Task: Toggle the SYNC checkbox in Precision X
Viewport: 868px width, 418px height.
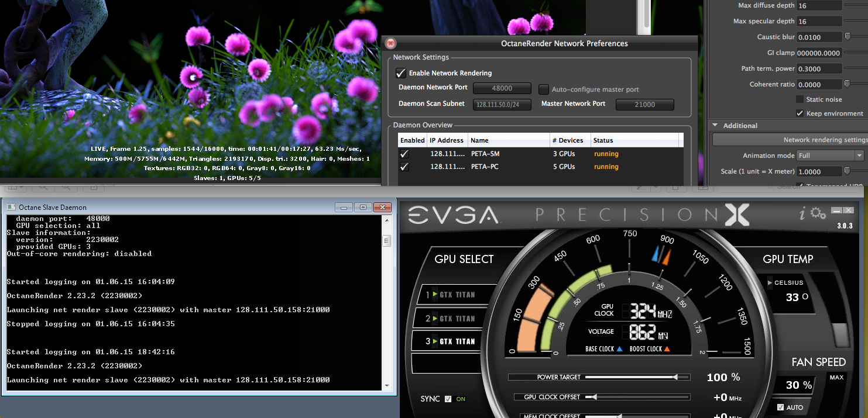Action: pos(448,399)
